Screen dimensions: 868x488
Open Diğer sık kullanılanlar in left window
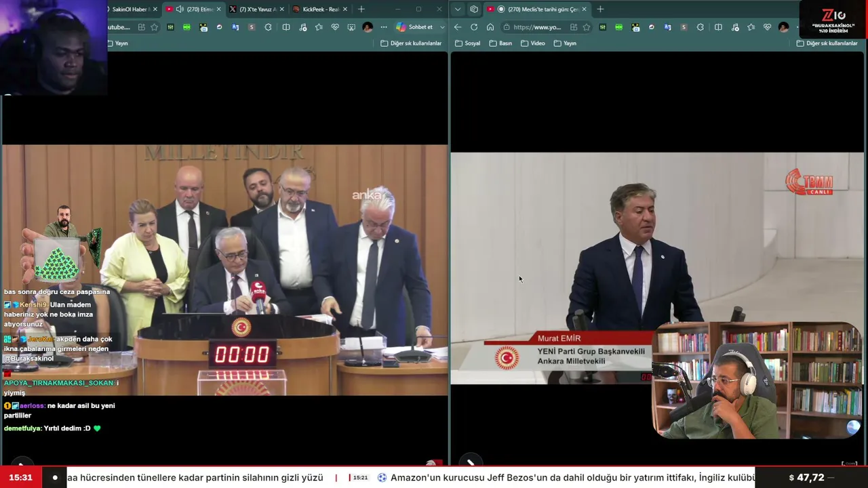tap(411, 43)
